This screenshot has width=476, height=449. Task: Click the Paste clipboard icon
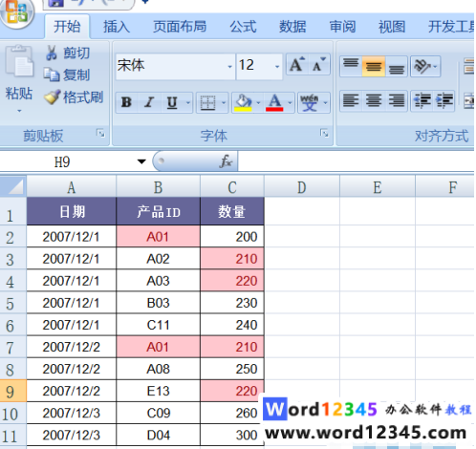pos(19,61)
